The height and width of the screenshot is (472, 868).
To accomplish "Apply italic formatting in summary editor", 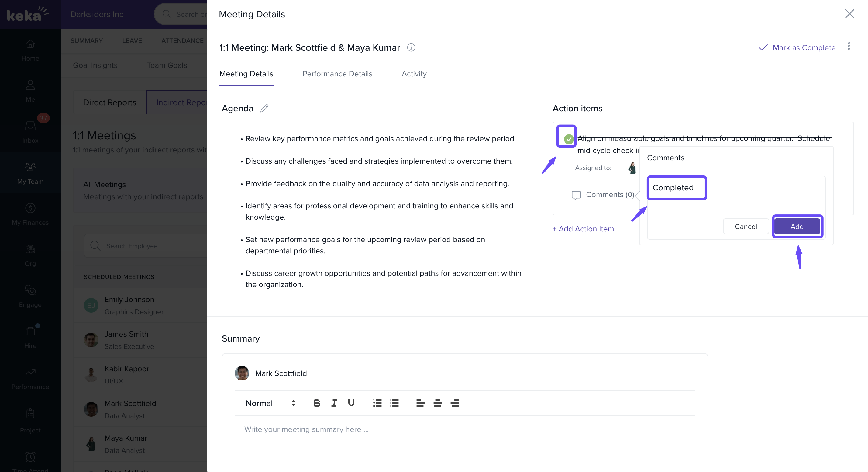I will (x=334, y=403).
